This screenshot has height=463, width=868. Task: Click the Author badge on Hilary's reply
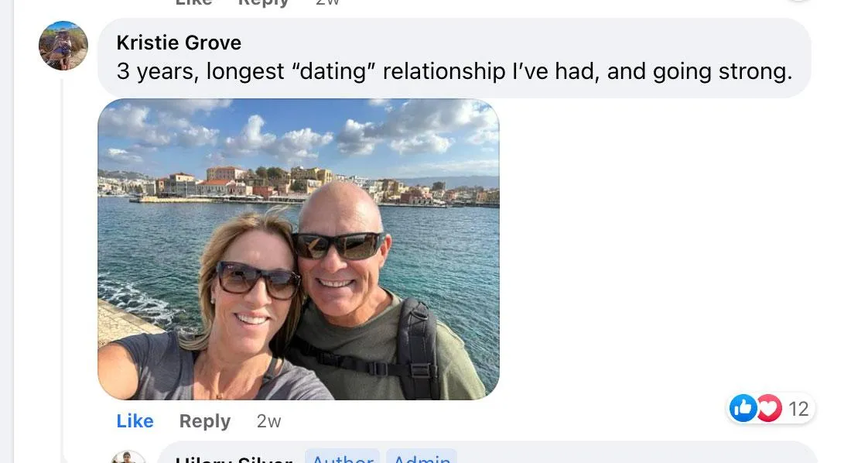tap(342, 457)
